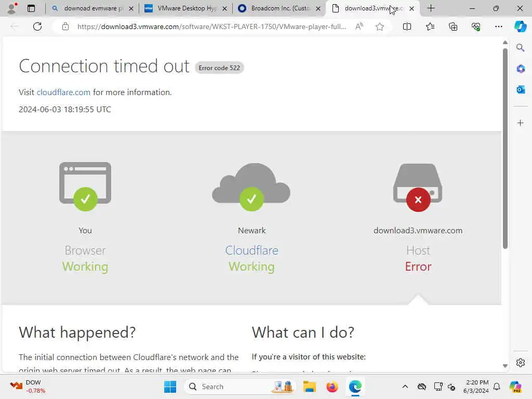Close the Broadcom Inc. tab

click(x=318, y=8)
